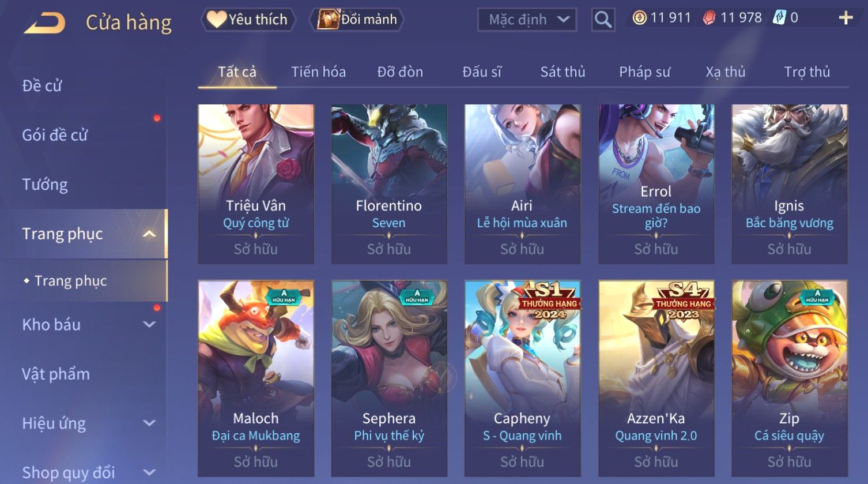Open the search magnifier icon

603,19
